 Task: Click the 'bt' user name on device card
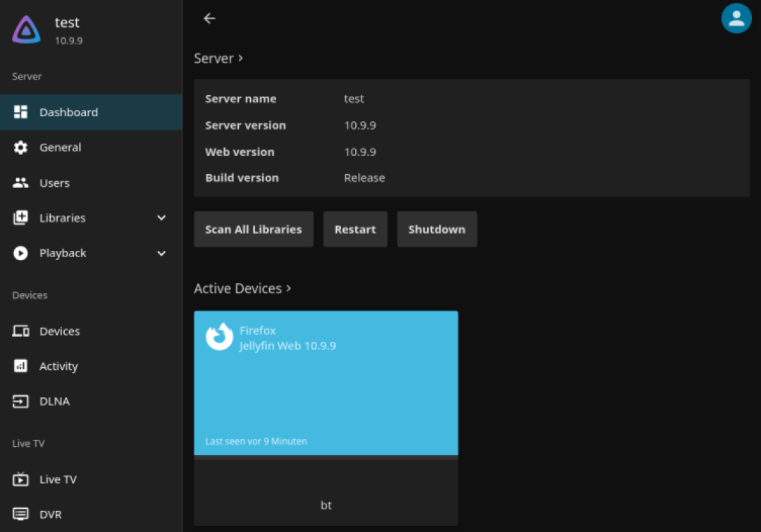click(x=326, y=505)
